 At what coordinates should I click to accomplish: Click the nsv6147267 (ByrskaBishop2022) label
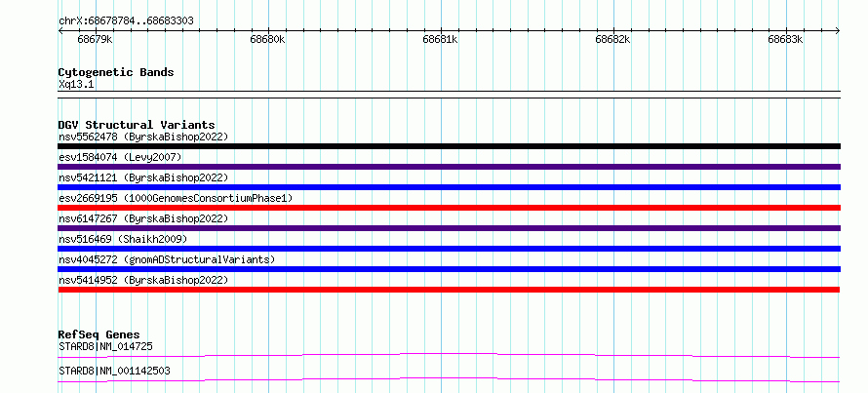[143, 218]
